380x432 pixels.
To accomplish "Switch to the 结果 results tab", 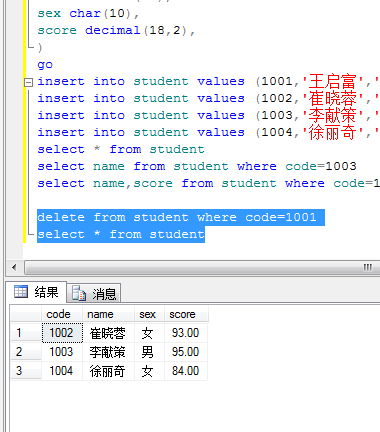I will point(36,292).
